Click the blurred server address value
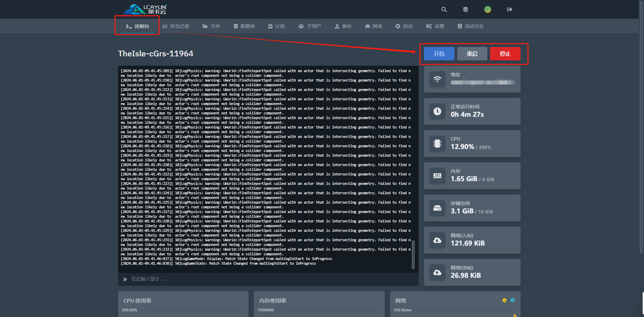Image resolution: width=644 pixels, height=317 pixels. point(483,82)
